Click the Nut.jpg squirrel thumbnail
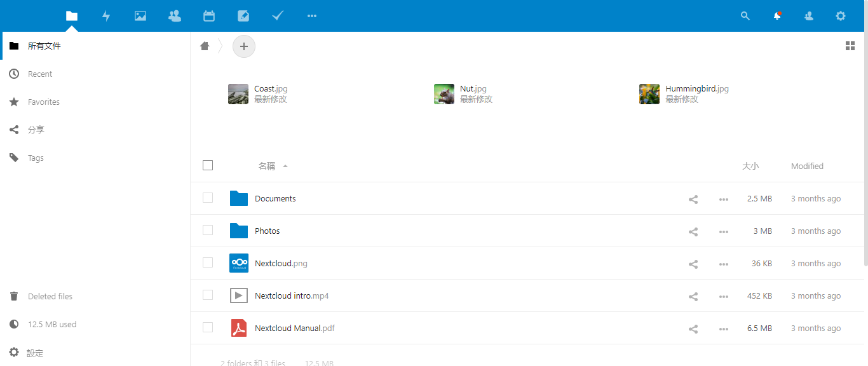Screen dimensions: 868x366 pyautogui.click(x=444, y=94)
